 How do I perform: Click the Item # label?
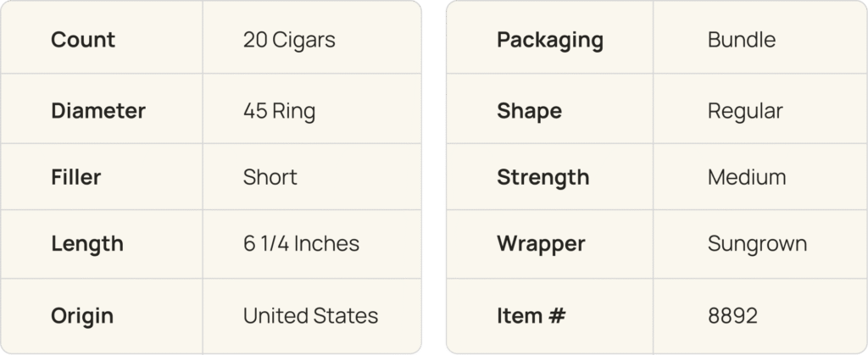[531, 316]
